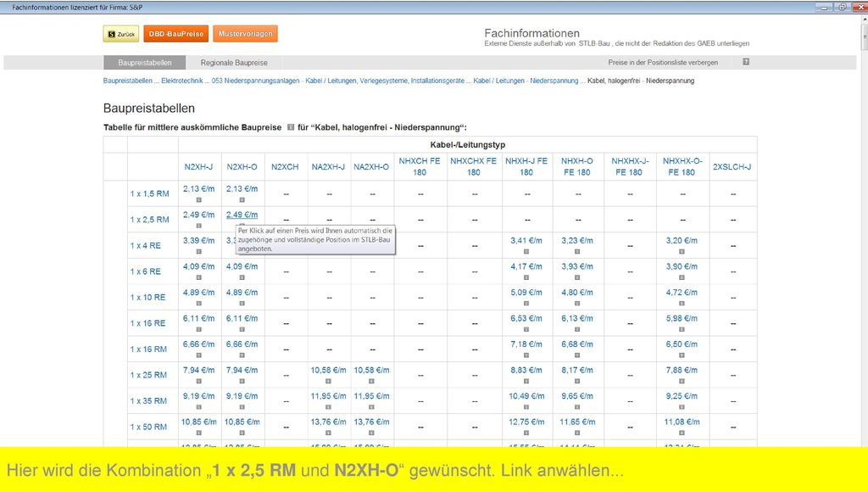This screenshot has width=868, height=492.
Task: Select NHXHX-J- FE 180 column header
Action: [x=630, y=167]
